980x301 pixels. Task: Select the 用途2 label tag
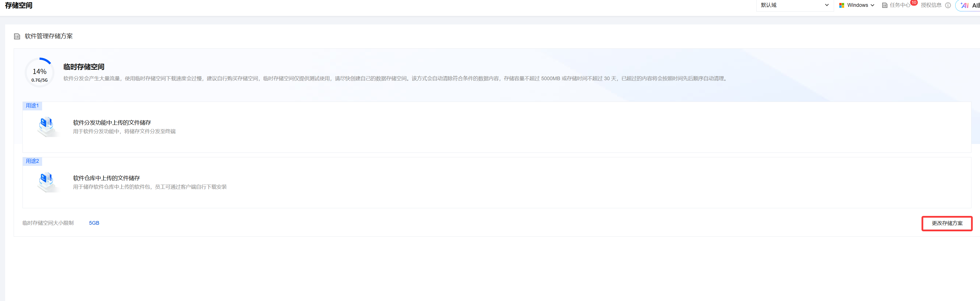click(x=32, y=161)
